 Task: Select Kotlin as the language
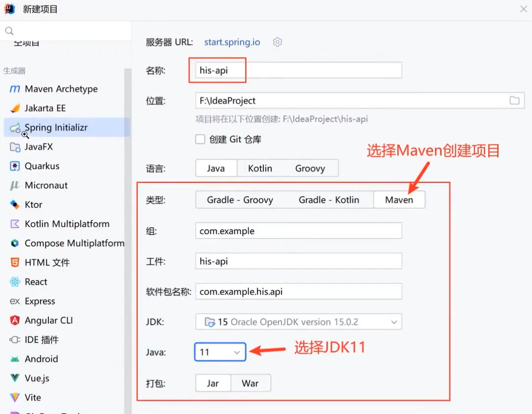[x=260, y=168]
